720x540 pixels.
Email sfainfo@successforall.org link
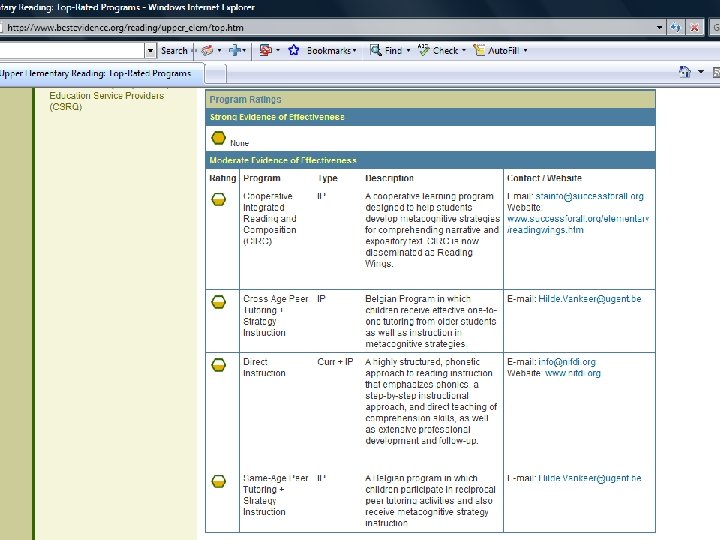click(x=590, y=196)
